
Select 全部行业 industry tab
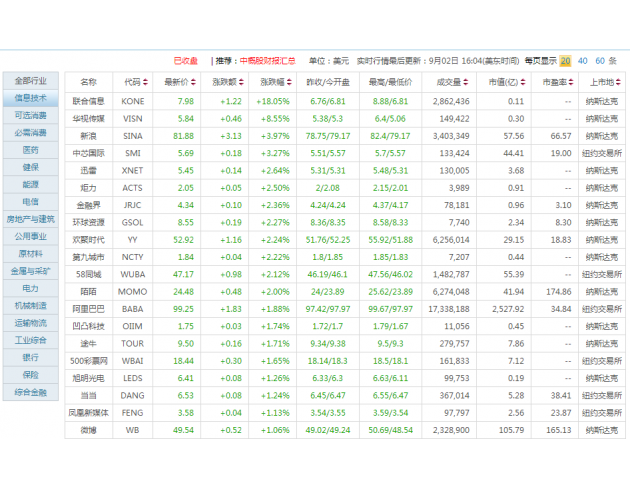pos(31,81)
